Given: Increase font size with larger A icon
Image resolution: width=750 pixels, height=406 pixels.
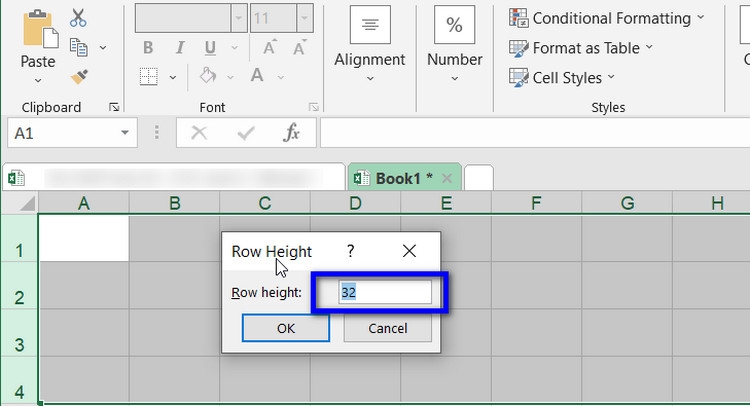Looking at the screenshot, I should click(x=270, y=47).
